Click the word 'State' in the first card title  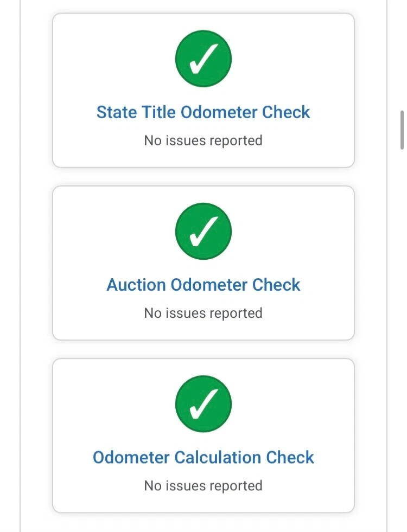[117, 112]
